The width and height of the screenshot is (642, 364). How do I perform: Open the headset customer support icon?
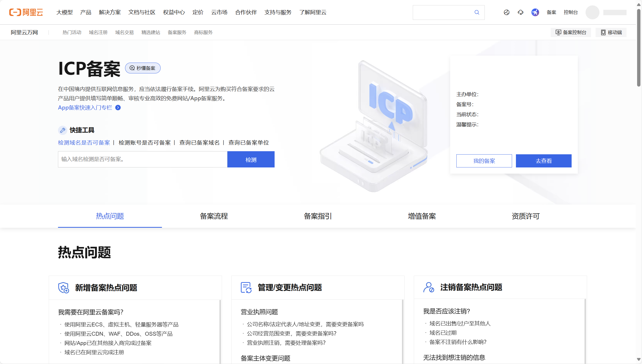tap(520, 12)
